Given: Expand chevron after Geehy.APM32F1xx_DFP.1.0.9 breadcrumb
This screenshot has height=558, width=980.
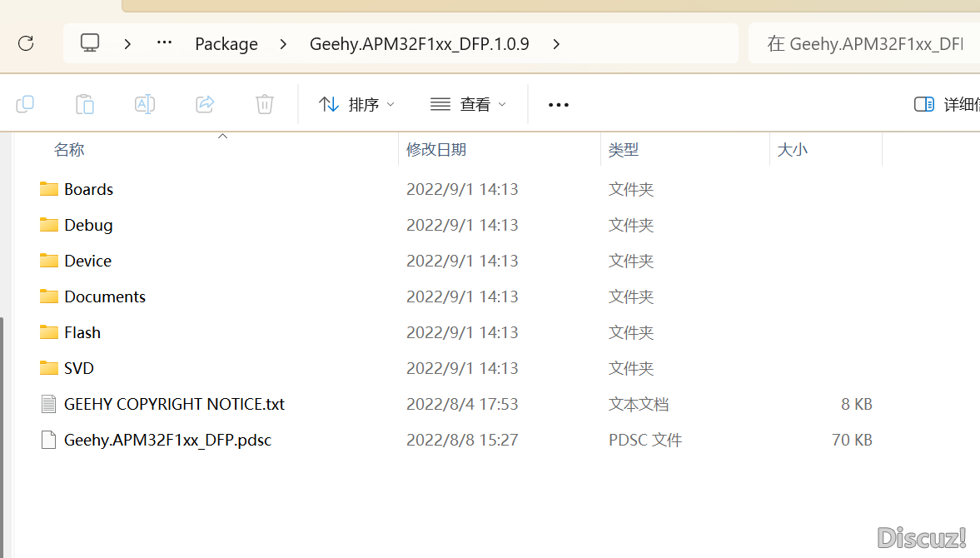Looking at the screenshot, I should [x=556, y=44].
